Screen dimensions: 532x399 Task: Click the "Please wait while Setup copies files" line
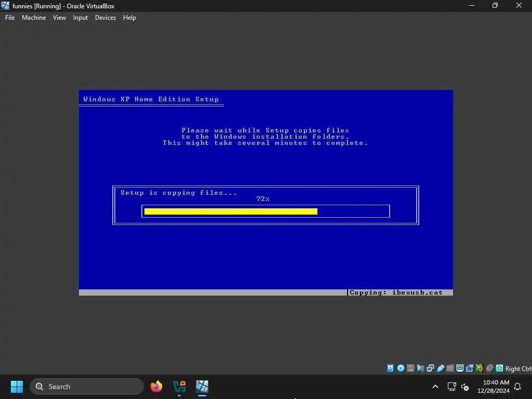(265, 130)
